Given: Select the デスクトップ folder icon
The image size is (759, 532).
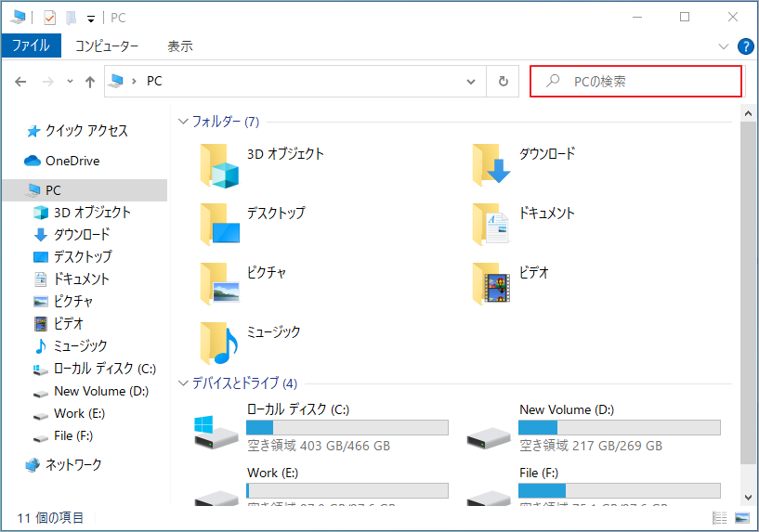Looking at the screenshot, I should point(219,224).
